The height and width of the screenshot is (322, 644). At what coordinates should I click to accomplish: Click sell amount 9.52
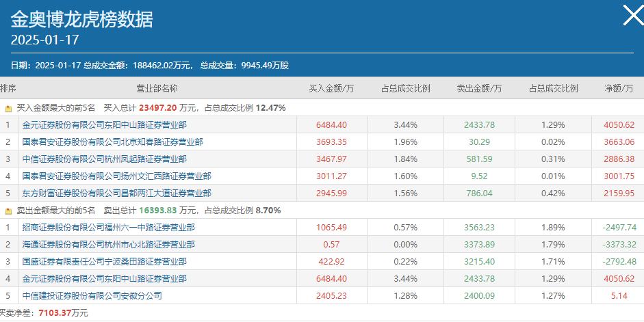(x=479, y=176)
